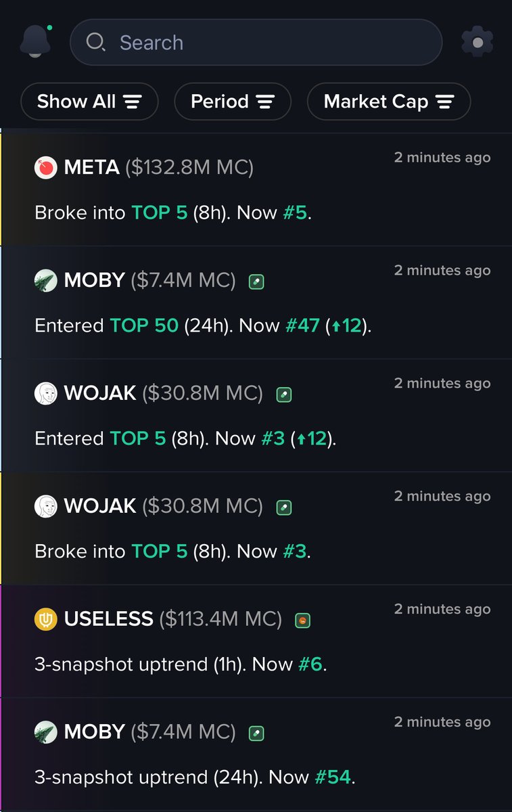Click the magnifier icon in search bar
This screenshot has width=512, height=812.
(x=95, y=43)
